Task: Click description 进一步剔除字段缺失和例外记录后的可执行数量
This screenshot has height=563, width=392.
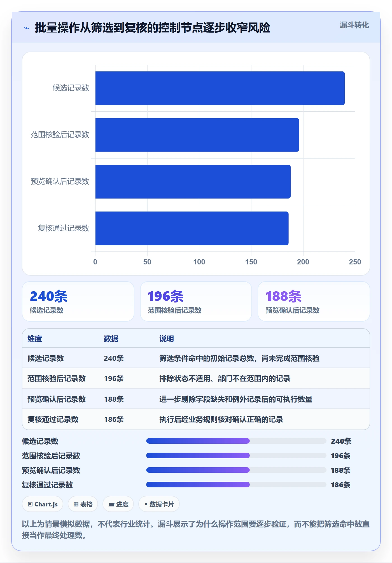Action: pos(236,399)
